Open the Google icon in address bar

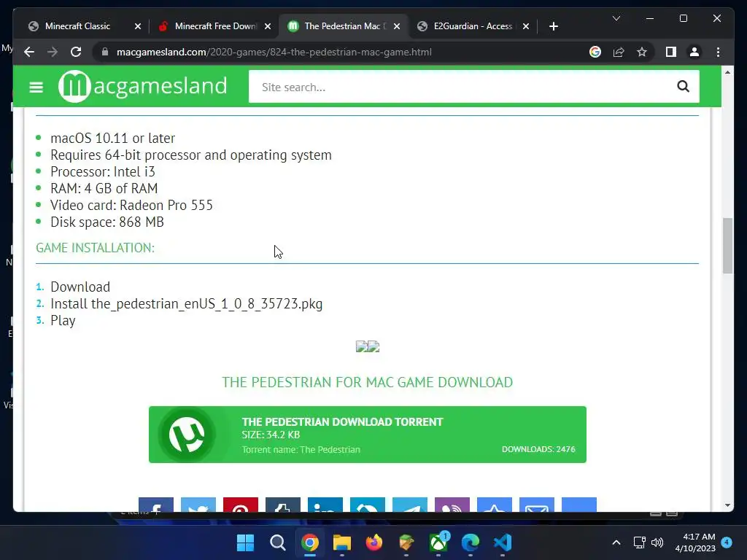pyautogui.click(x=595, y=52)
